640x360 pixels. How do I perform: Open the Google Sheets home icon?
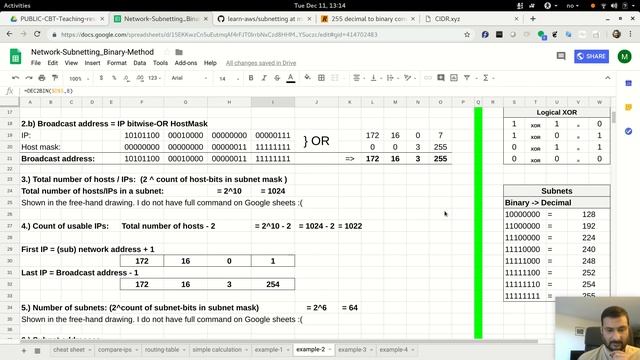coord(16,56)
